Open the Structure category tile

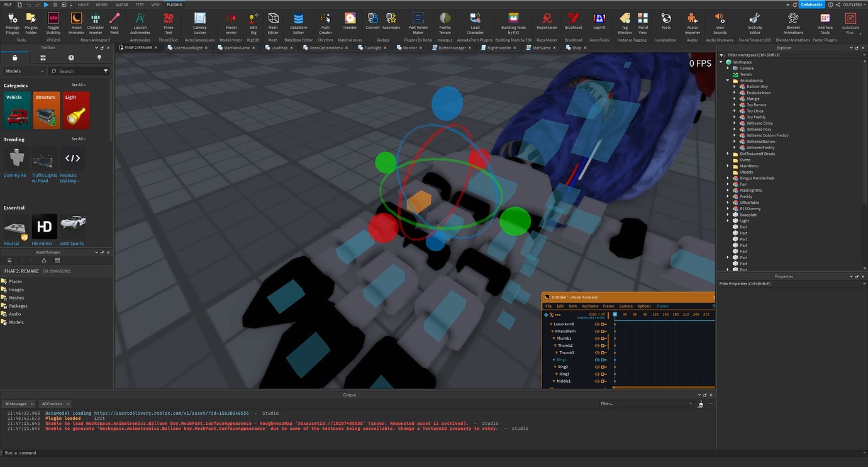[46, 111]
